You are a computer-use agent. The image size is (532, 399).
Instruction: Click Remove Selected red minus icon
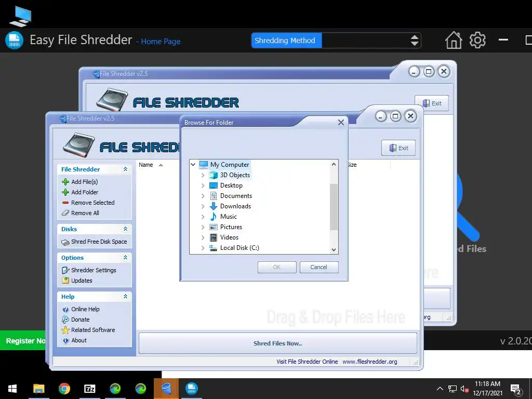(x=65, y=203)
